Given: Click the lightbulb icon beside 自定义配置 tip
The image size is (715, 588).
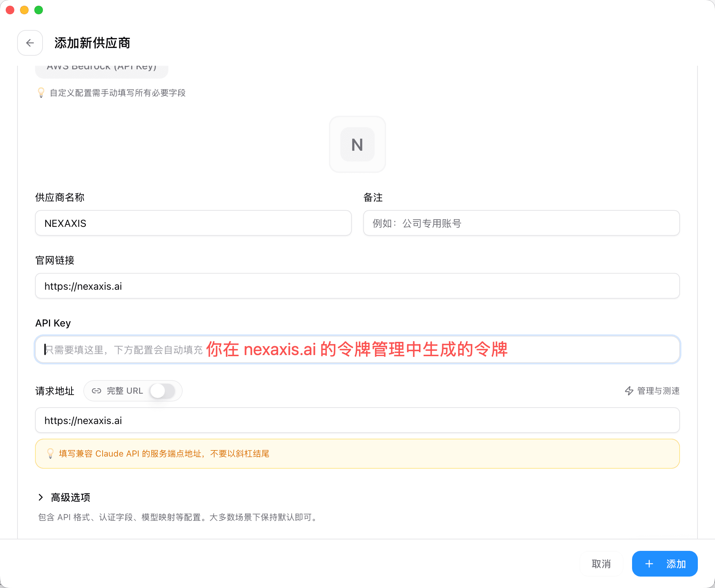Looking at the screenshot, I should 41,93.
